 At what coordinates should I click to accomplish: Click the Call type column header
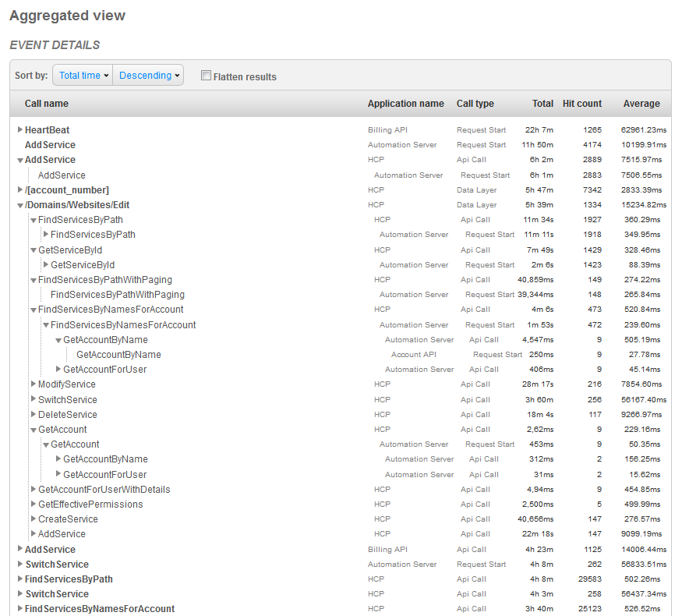click(x=475, y=104)
